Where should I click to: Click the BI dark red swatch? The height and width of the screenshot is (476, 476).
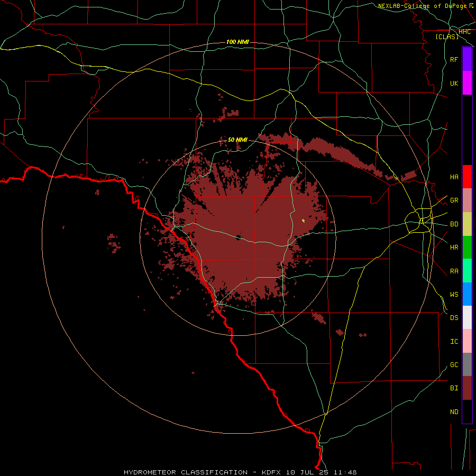467,388
